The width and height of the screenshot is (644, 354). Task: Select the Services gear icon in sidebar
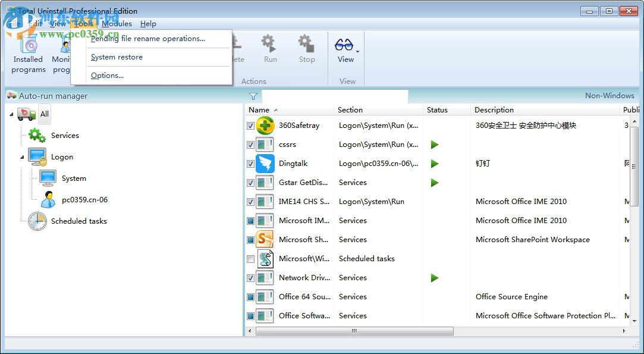pos(36,135)
